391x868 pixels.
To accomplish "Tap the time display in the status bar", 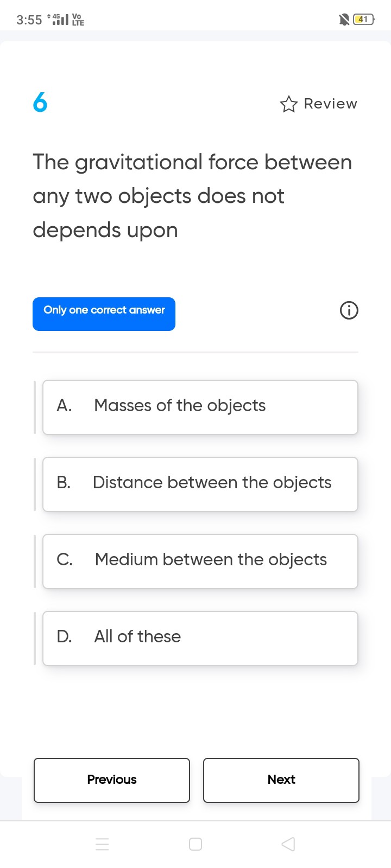I will (27, 19).
